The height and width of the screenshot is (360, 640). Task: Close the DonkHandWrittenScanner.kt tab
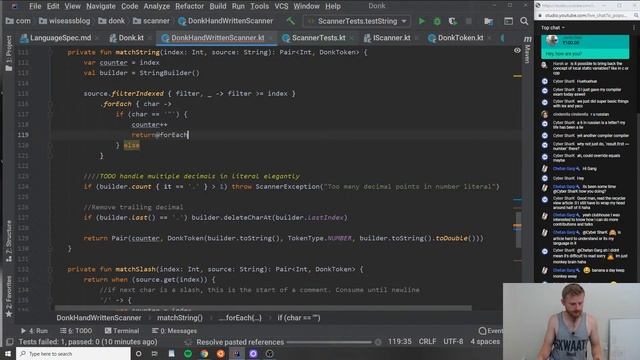[270, 38]
